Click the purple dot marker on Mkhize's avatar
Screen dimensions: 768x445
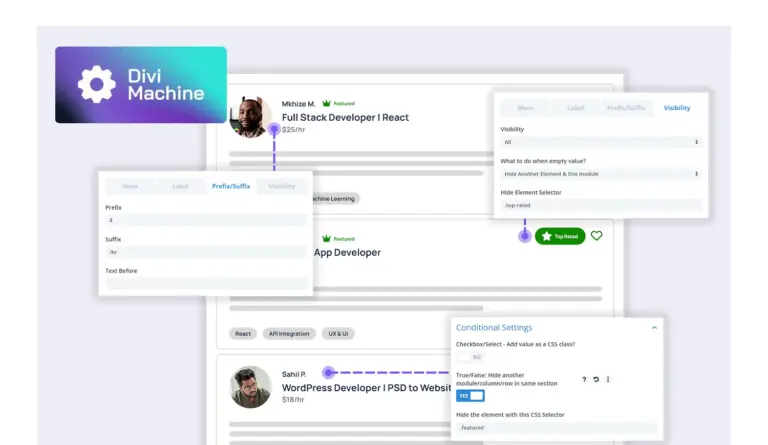274,129
